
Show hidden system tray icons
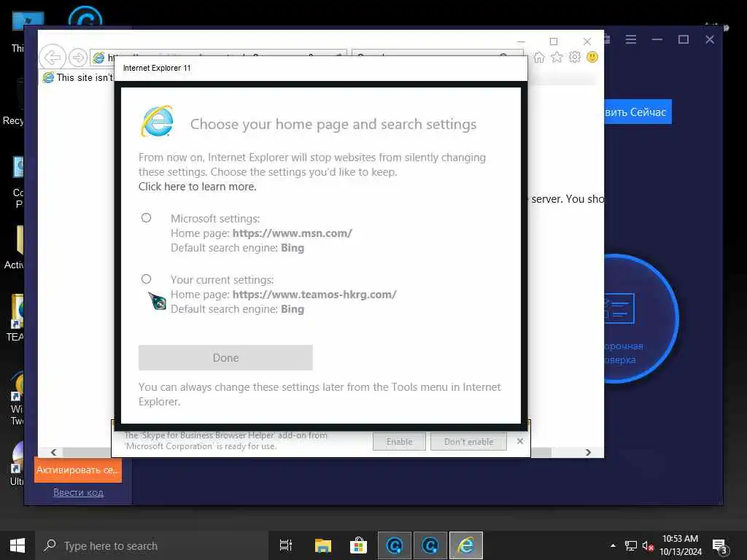point(613,545)
